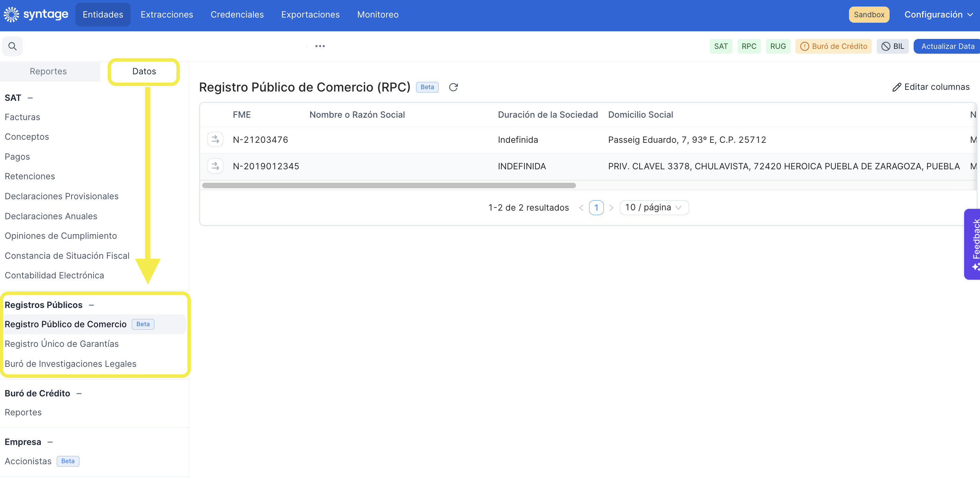
Task: Click the BIL disabled tag
Action: click(x=893, y=46)
